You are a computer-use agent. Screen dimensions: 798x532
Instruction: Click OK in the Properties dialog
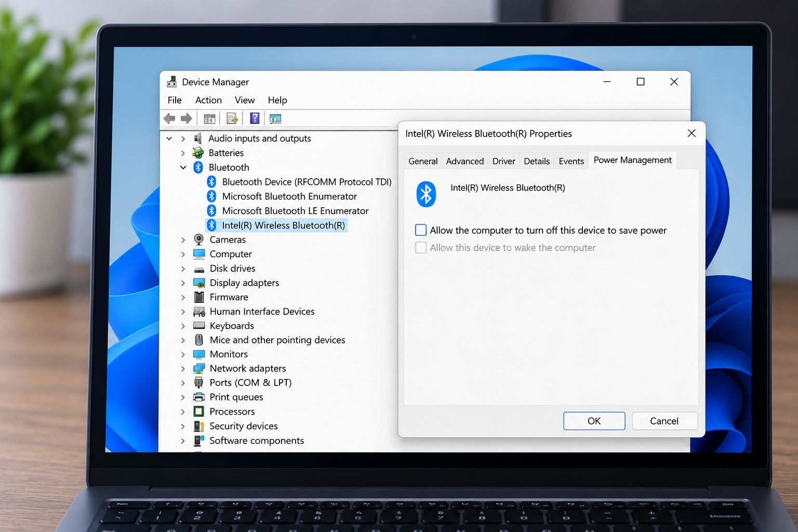[x=594, y=421]
